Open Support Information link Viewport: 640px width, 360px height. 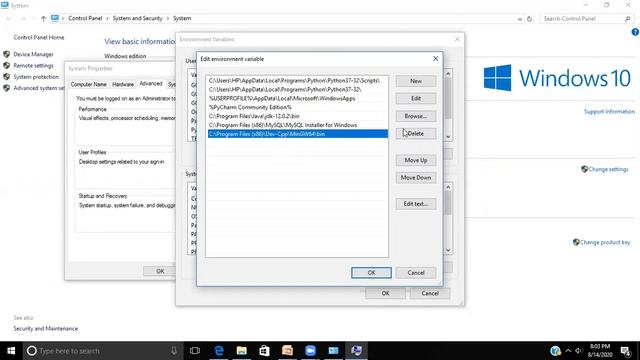click(609, 111)
